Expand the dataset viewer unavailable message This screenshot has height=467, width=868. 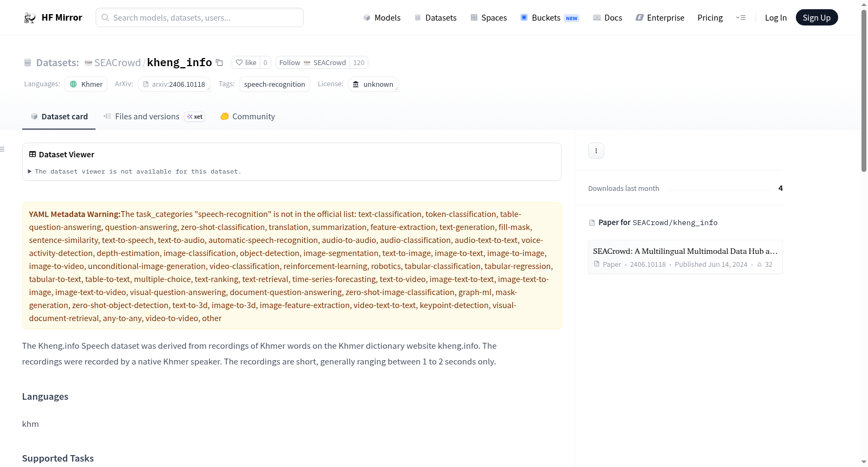coord(135,171)
